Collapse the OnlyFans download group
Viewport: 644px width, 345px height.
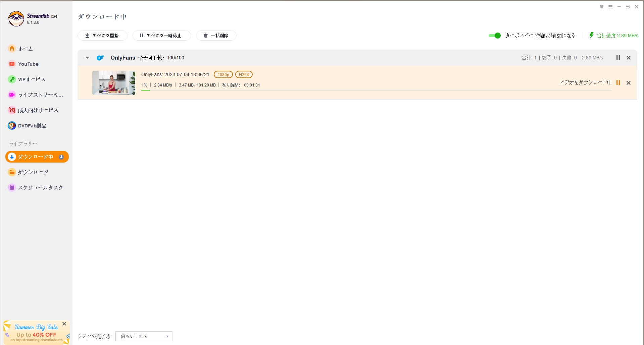click(x=87, y=58)
